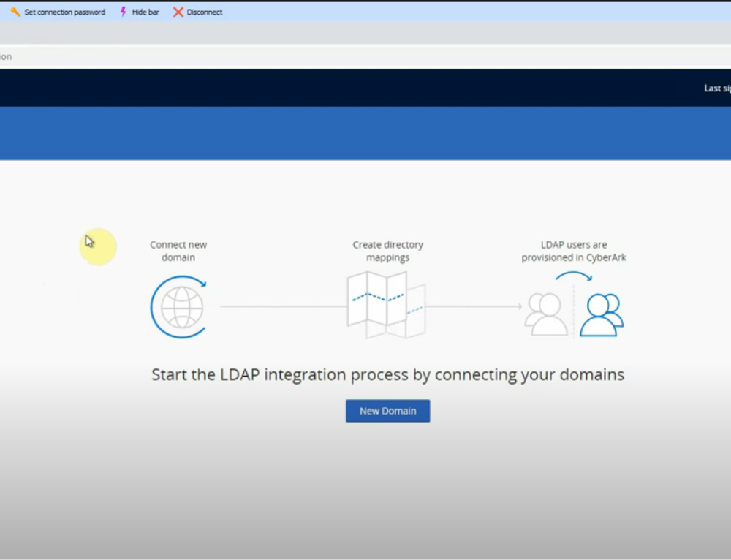This screenshot has width=731, height=560.
Task: Click the key icon for connection password
Action: coord(15,12)
